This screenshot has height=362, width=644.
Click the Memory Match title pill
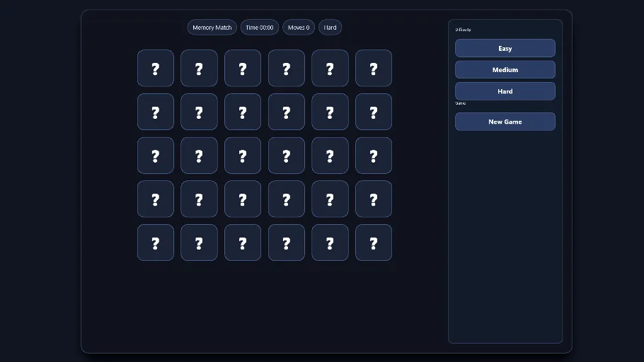[212, 28]
